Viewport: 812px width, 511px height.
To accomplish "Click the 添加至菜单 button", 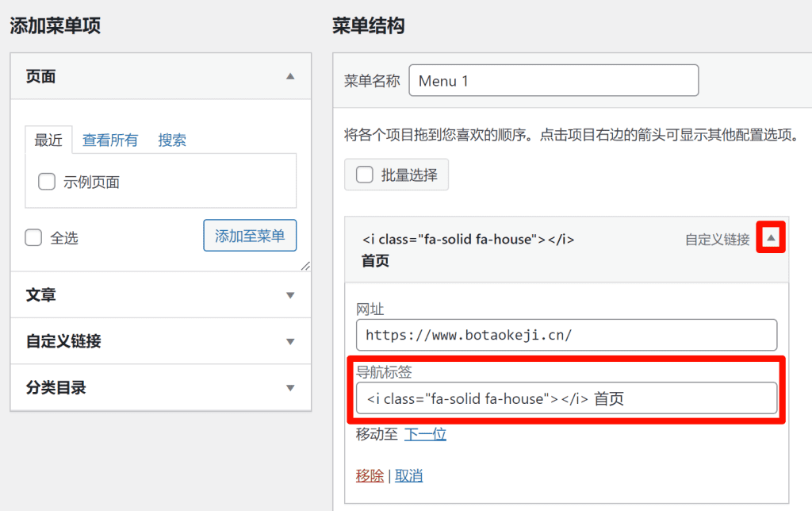I will [x=250, y=236].
